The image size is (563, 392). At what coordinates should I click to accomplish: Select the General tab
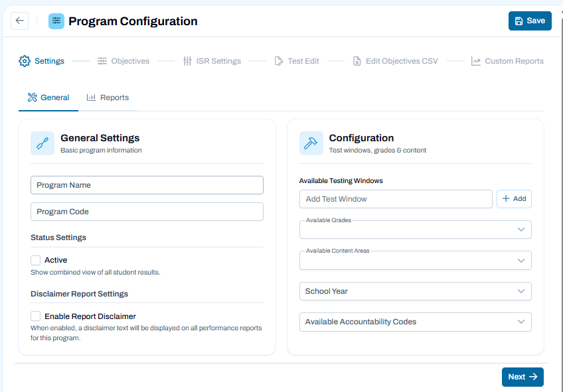[x=48, y=98]
